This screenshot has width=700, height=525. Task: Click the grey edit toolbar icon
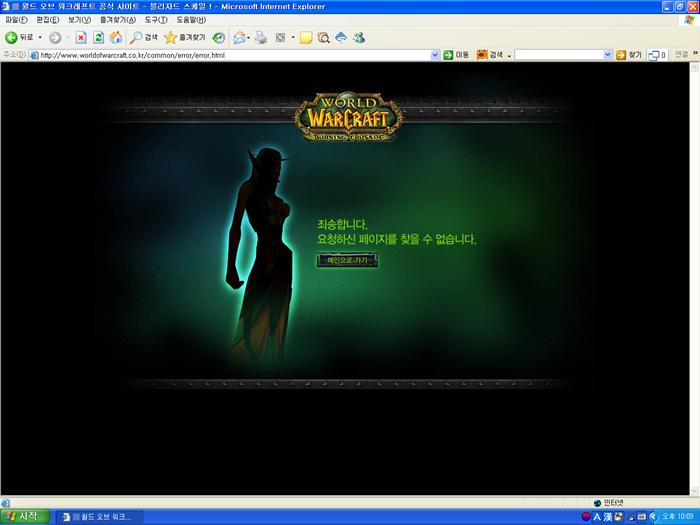click(x=280, y=38)
